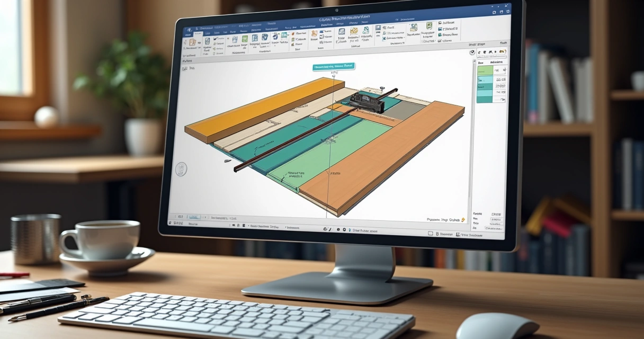
Task: Open the dropdown beside the status bar page field
Action: (x=204, y=217)
